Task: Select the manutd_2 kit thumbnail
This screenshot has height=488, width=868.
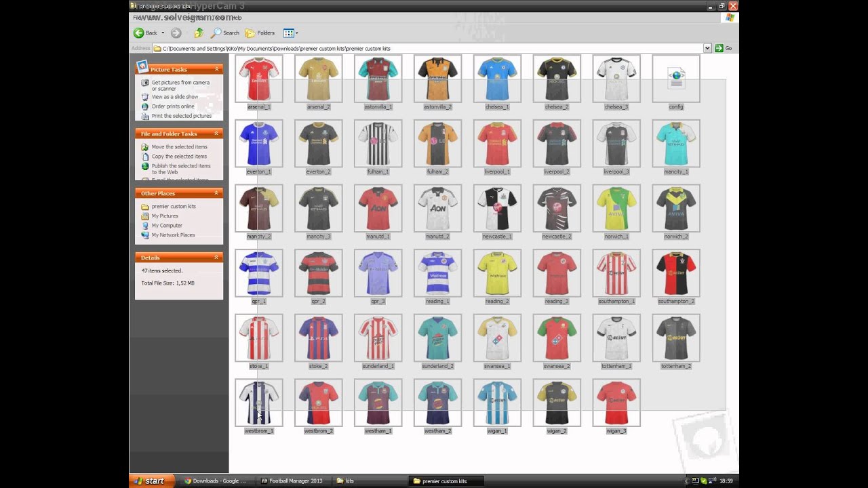Action: tap(437, 209)
